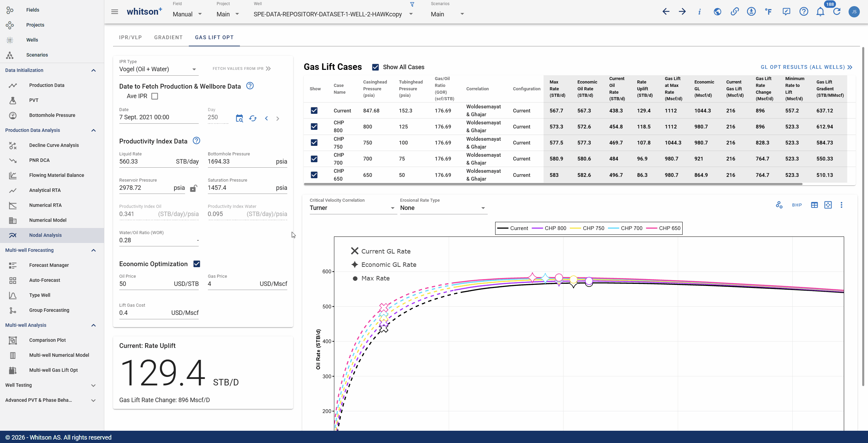
Task: Toggle CHP 800 purple legend swatch
Action: point(537,228)
